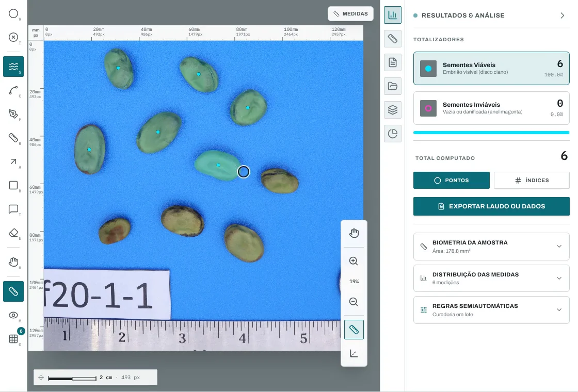The height and width of the screenshot is (392, 578).
Task: Expand the Regras Semiautomáticas section
Action: [491, 310]
